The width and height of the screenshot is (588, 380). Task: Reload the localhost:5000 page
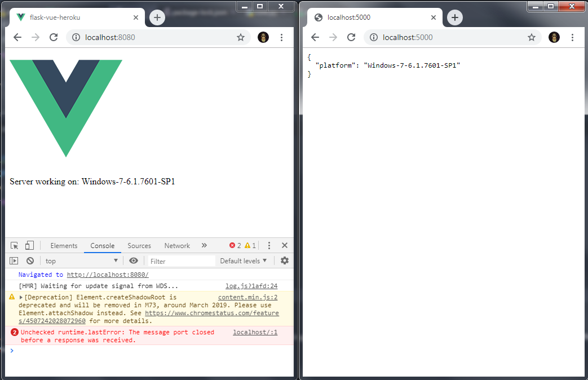(x=351, y=37)
